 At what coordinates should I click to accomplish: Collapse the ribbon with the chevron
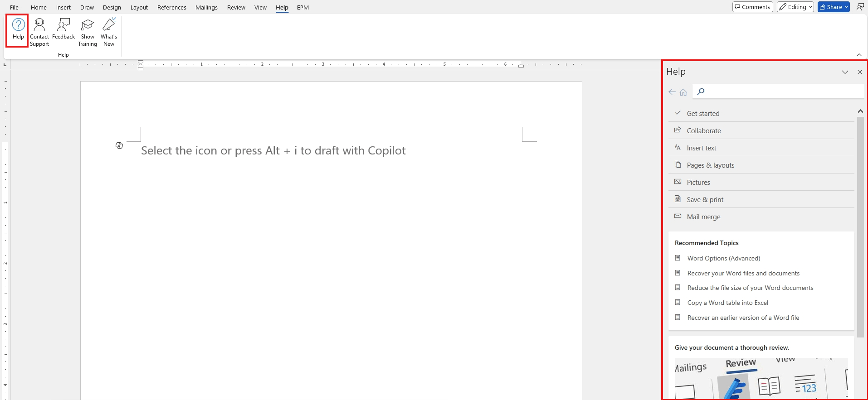click(859, 55)
